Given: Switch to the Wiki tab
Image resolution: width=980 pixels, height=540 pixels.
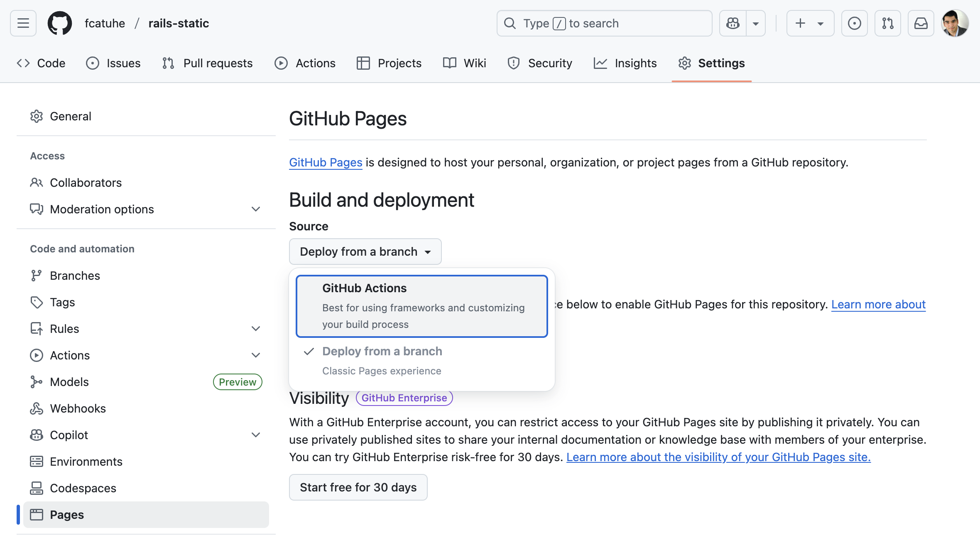Looking at the screenshot, I should (x=464, y=63).
